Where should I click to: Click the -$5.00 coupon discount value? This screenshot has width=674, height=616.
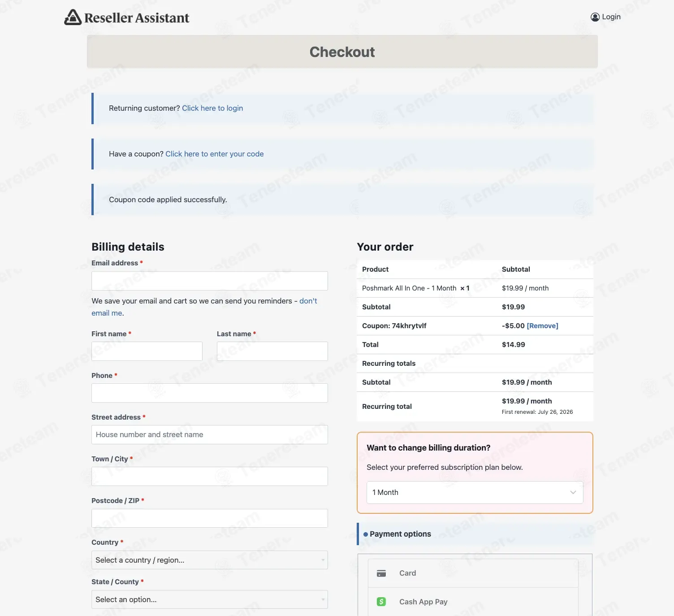tap(513, 326)
